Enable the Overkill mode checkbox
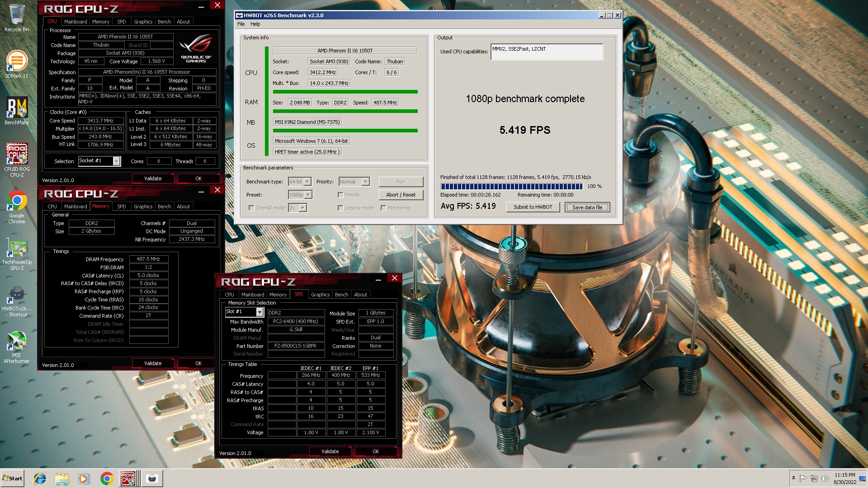The width and height of the screenshot is (868, 488). [251, 208]
